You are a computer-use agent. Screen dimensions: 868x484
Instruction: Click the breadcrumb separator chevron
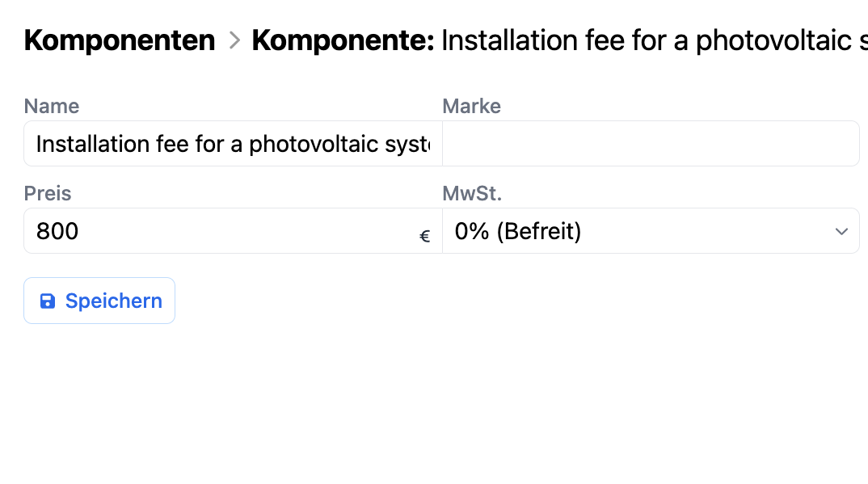coord(234,40)
